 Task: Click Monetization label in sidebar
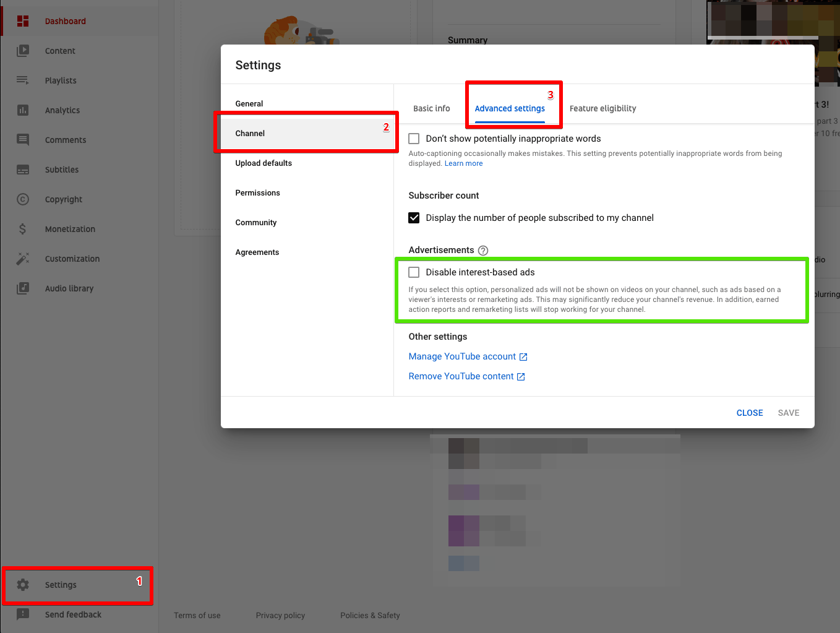[x=70, y=229]
